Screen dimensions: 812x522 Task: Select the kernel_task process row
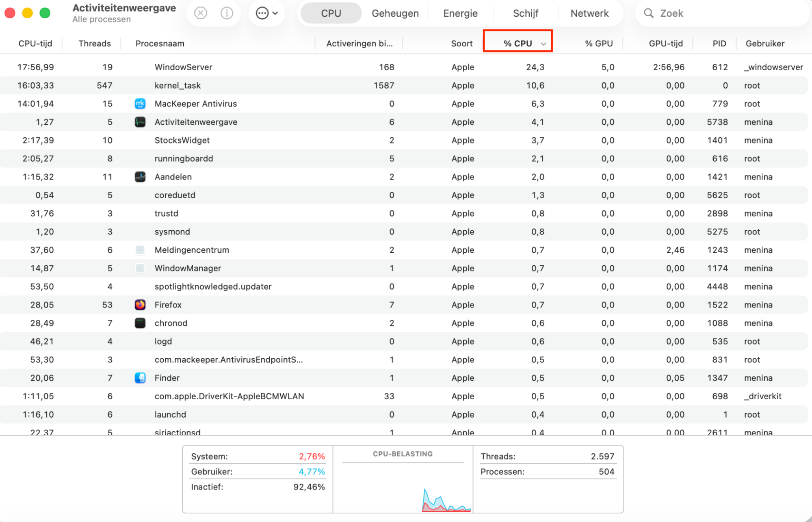(x=404, y=85)
